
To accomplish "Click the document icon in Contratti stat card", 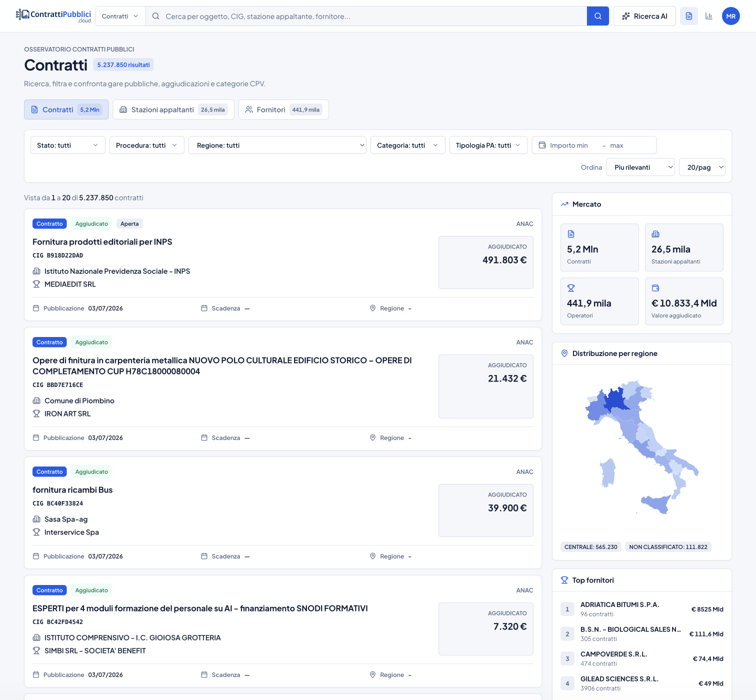I will click(571, 234).
